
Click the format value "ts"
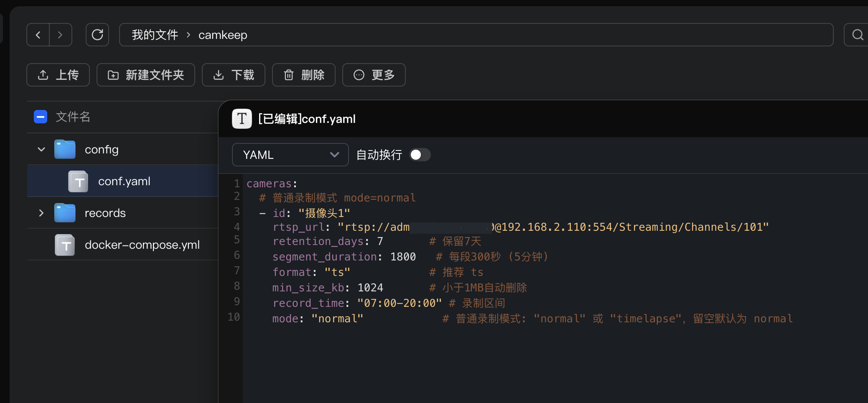tap(337, 272)
